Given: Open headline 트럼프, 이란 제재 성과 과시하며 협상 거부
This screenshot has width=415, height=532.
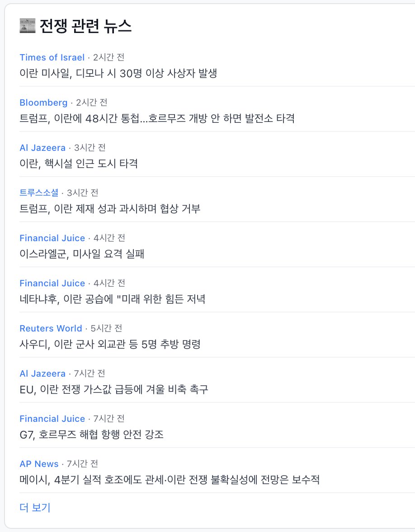Looking at the screenshot, I should pyautogui.click(x=110, y=209).
